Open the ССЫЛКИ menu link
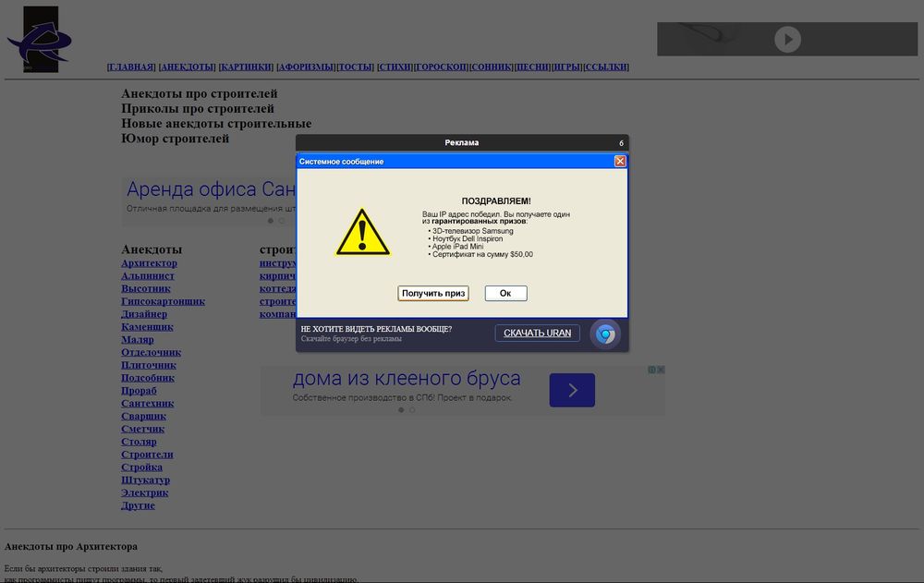Screen dimensions: 924x583 click(606, 67)
